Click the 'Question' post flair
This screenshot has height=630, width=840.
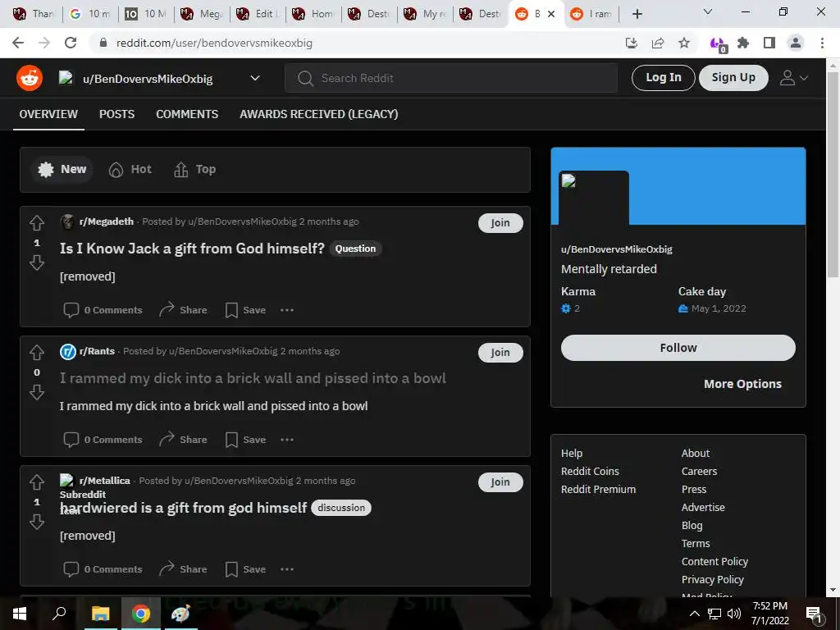[356, 249]
